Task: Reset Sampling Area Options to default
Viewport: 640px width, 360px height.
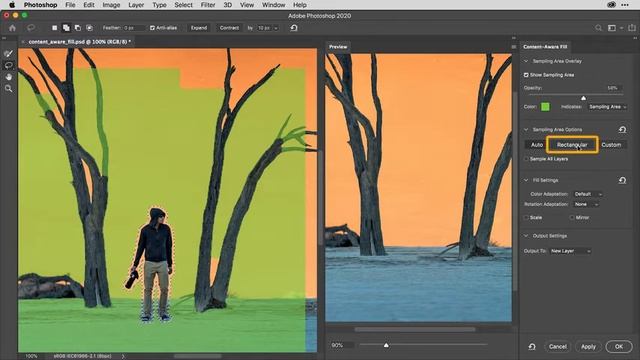Action: click(622, 129)
